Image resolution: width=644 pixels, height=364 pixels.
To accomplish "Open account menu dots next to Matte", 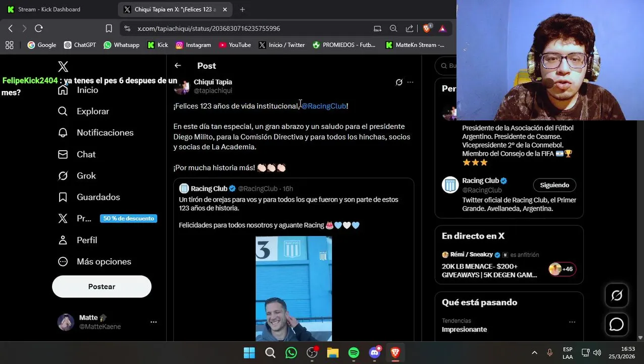I will [x=154, y=322].
